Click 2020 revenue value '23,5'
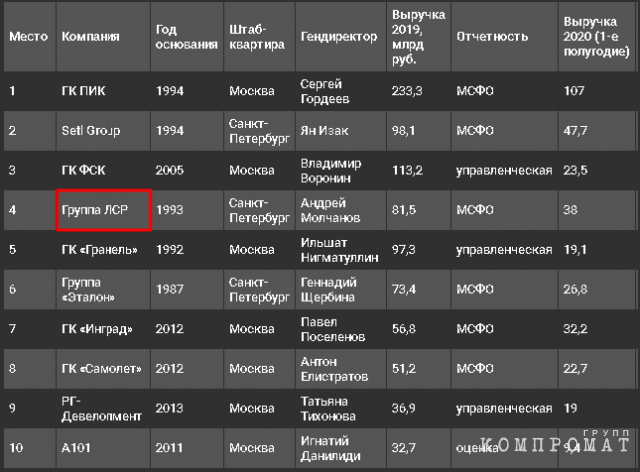640x472 pixels. 576,170
